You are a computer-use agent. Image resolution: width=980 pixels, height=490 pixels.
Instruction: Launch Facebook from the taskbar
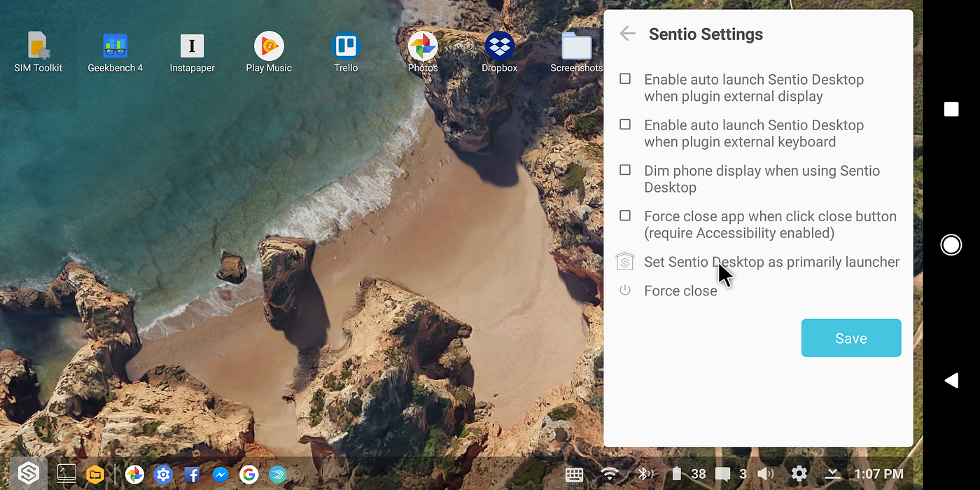pyautogui.click(x=192, y=475)
